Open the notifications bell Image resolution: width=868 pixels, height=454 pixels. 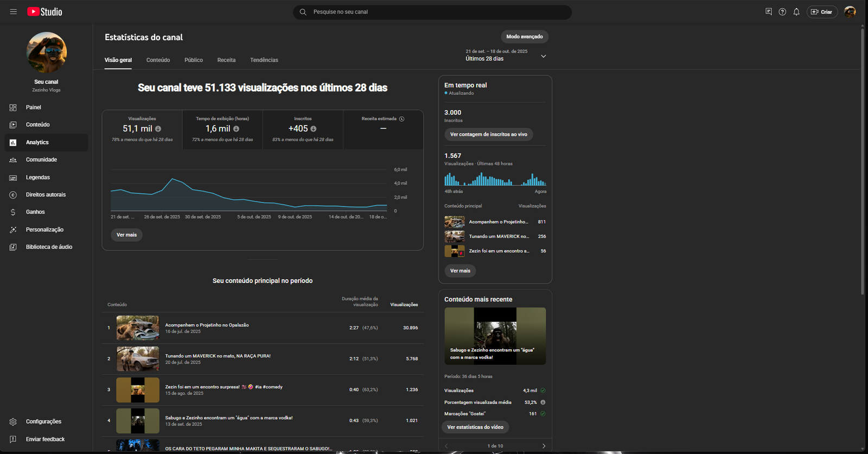(796, 12)
